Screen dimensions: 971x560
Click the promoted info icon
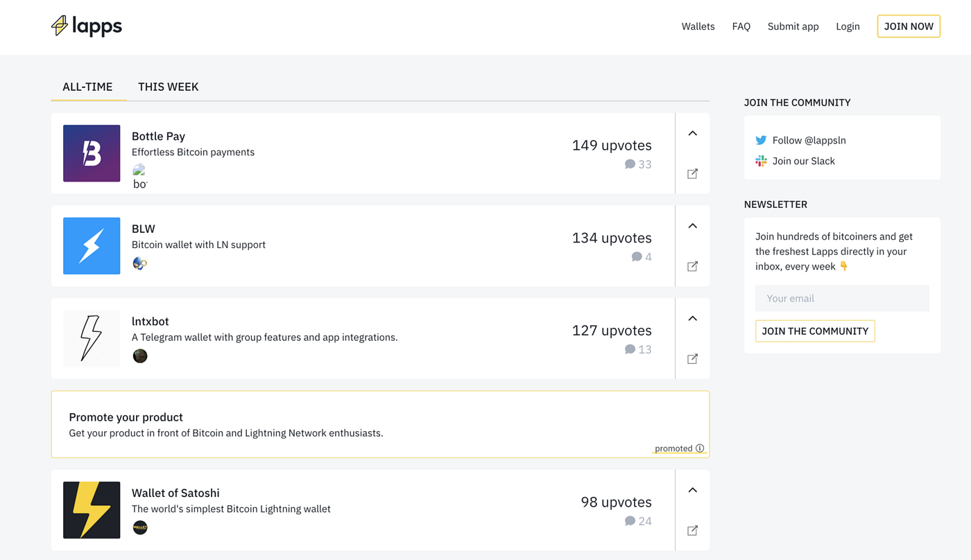(x=700, y=448)
